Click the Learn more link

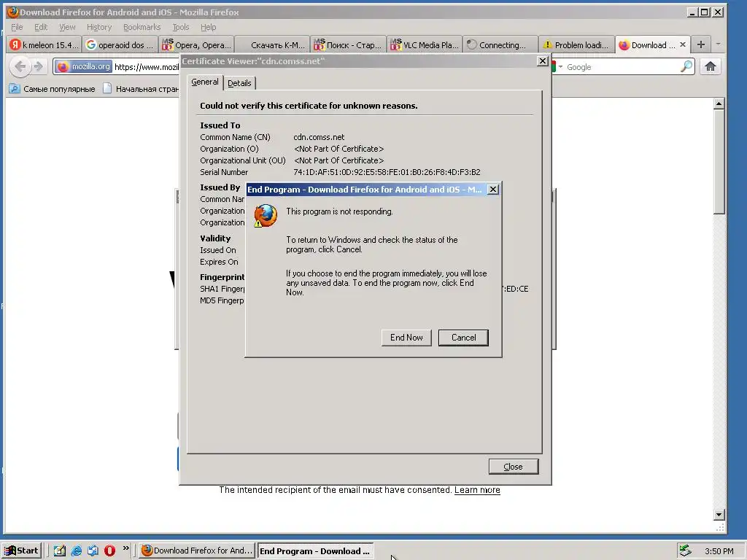(477, 490)
